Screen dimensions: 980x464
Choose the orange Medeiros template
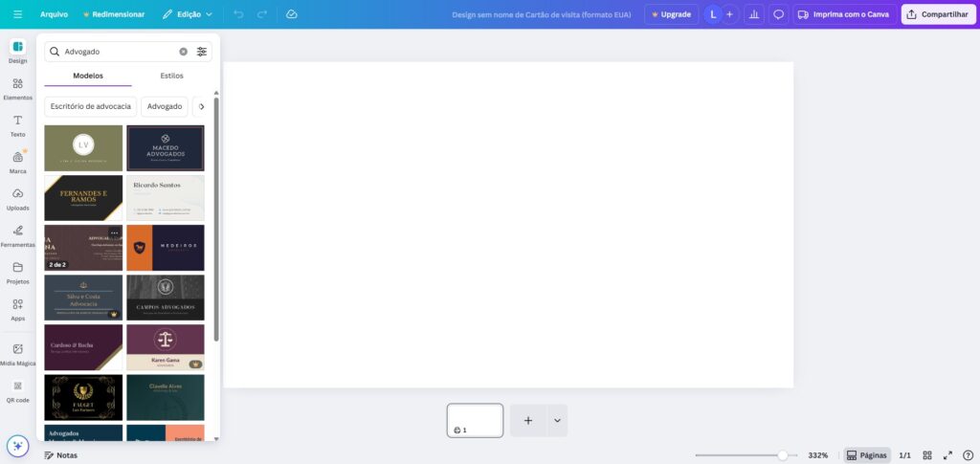[165, 248]
